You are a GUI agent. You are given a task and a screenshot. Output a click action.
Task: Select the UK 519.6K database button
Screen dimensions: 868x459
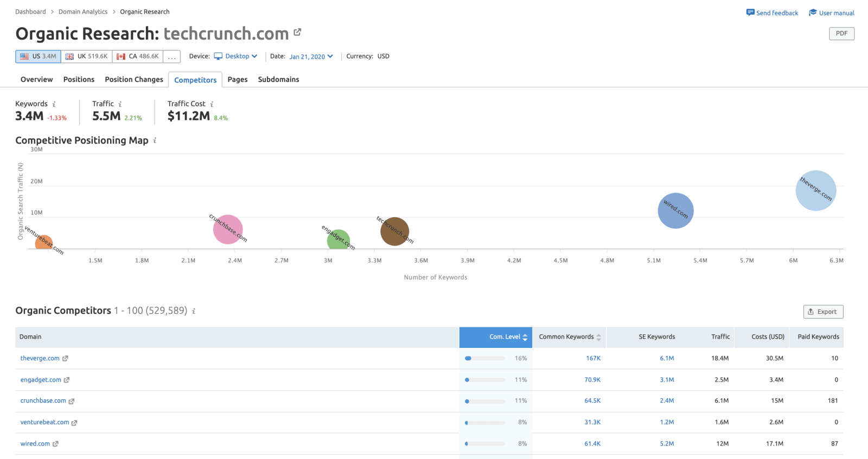click(87, 56)
